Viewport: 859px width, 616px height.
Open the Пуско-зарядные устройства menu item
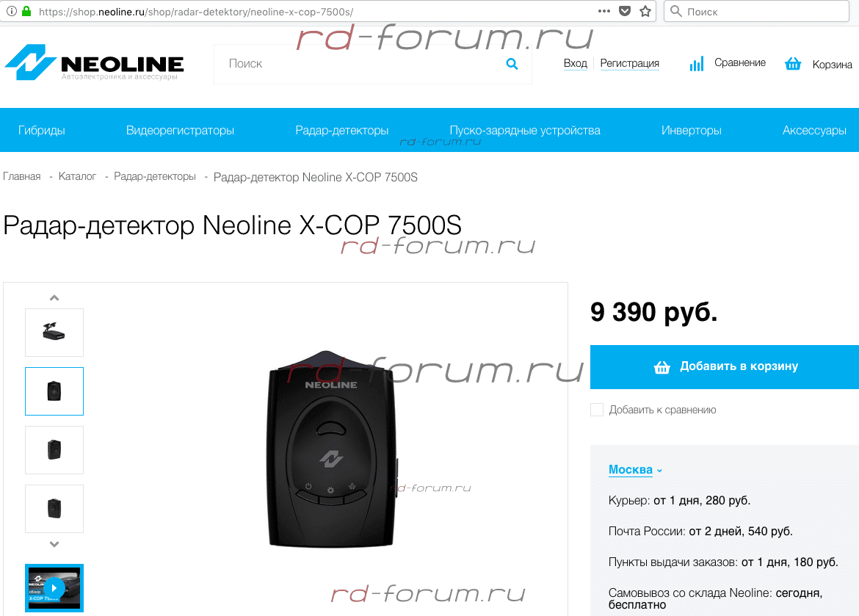coord(525,130)
